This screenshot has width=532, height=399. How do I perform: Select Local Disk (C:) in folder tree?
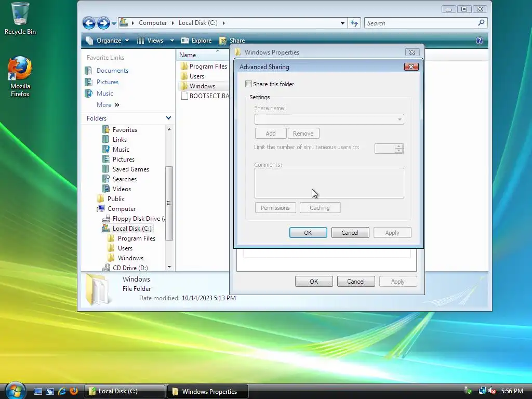pyautogui.click(x=127, y=229)
